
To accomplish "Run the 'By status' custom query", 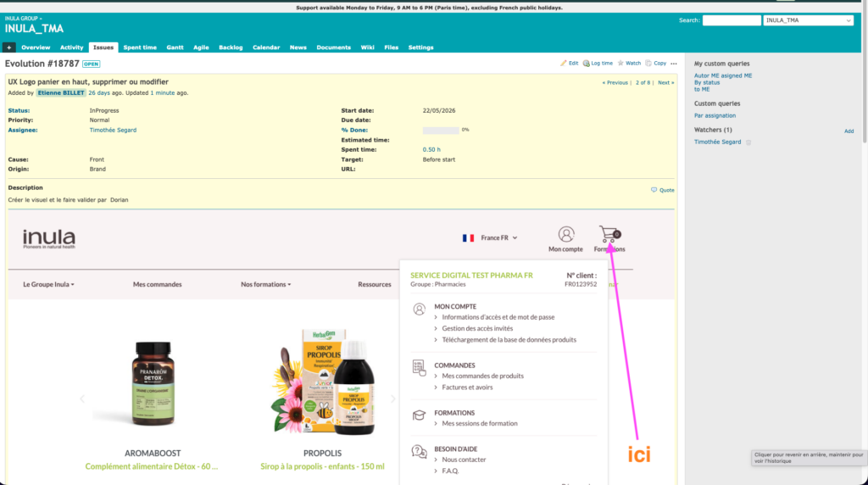I will [707, 82].
